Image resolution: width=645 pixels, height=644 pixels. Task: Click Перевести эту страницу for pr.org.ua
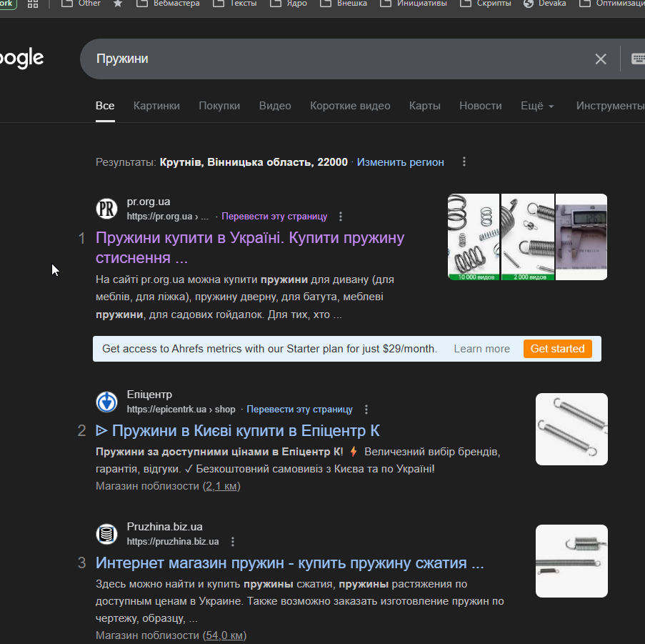274,217
